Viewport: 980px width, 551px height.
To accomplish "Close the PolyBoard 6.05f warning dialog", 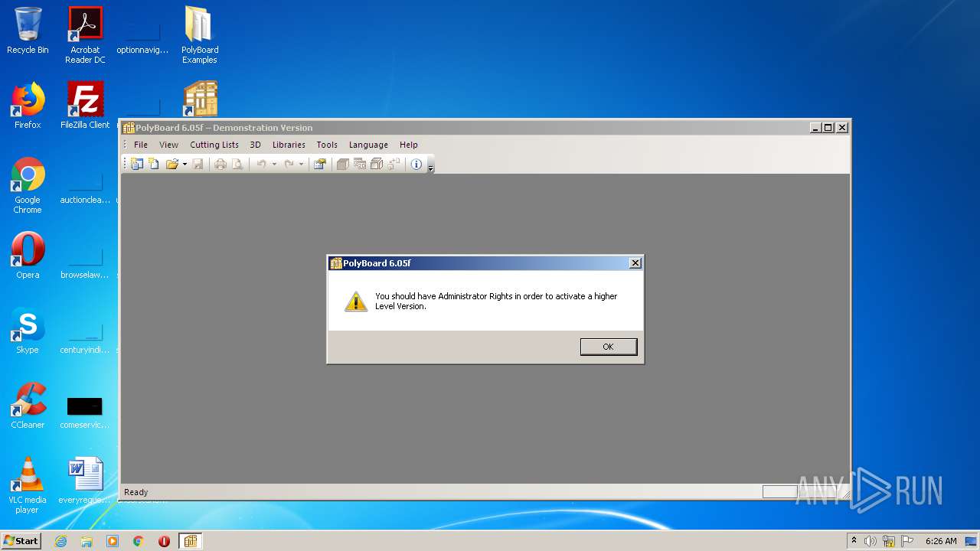I will 635,262.
